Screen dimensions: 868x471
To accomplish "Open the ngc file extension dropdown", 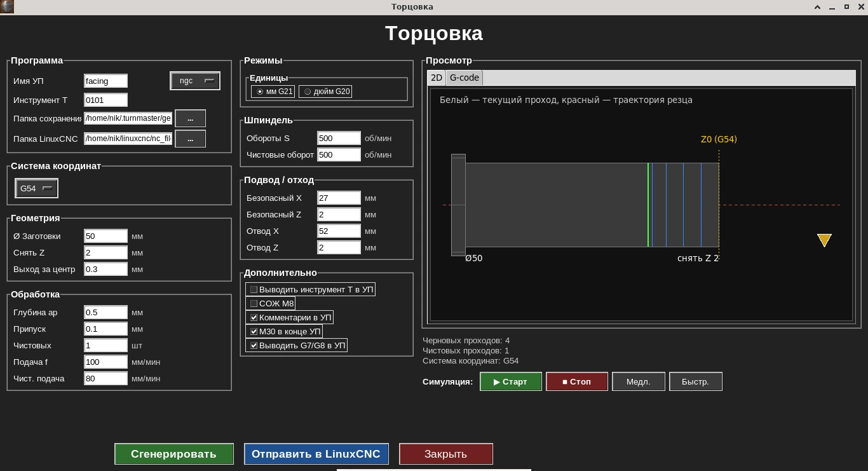I will click(x=195, y=81).
